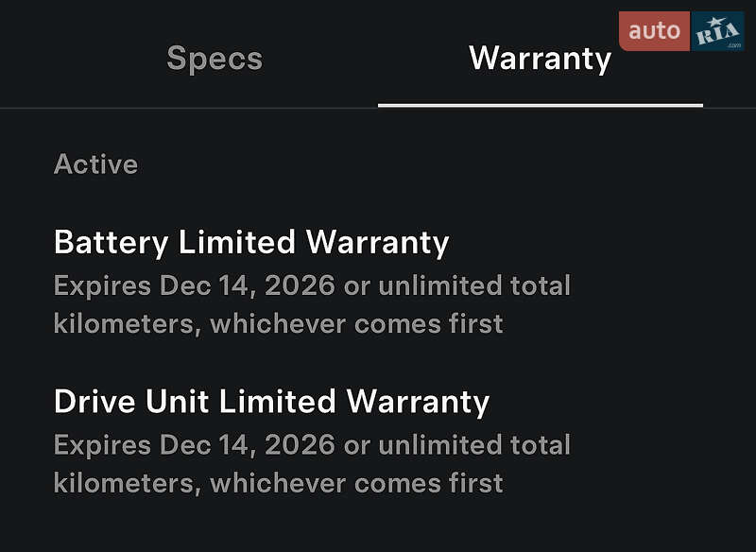Image resolution: width=756 pixels, height=552 pixels.
Task: Open Drive Unit Limited Warranty entry
Action: point(271,402)
